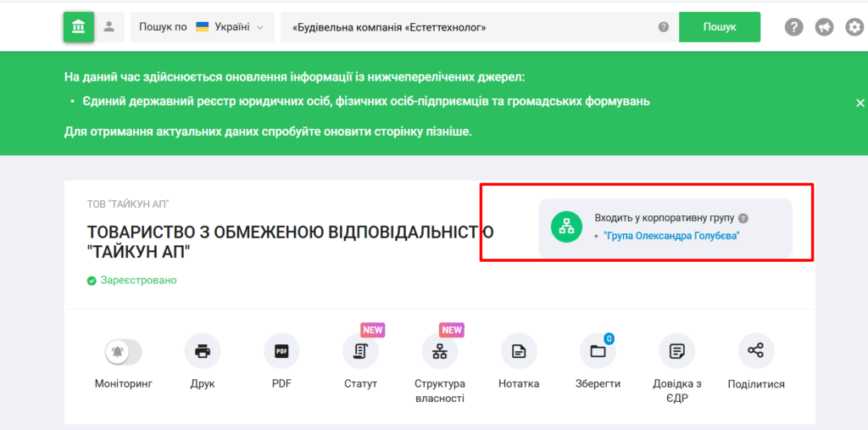Open the settings gear icon
The width and height of the screenshot is (868, 430).
coord(854,27)
